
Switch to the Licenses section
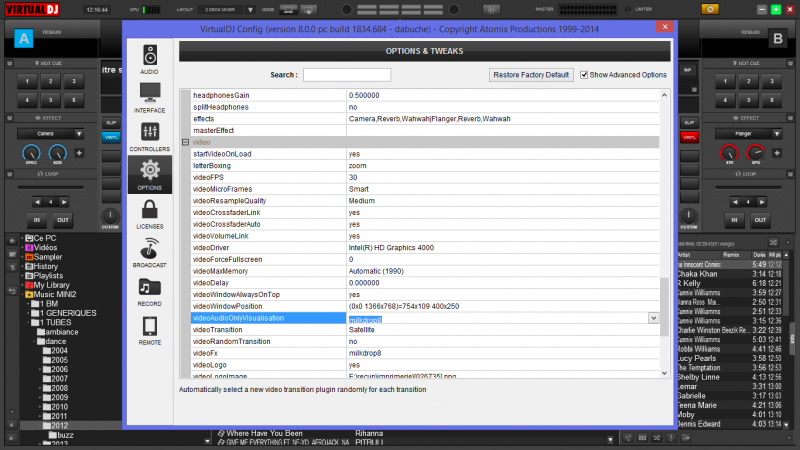pos(149,214)
